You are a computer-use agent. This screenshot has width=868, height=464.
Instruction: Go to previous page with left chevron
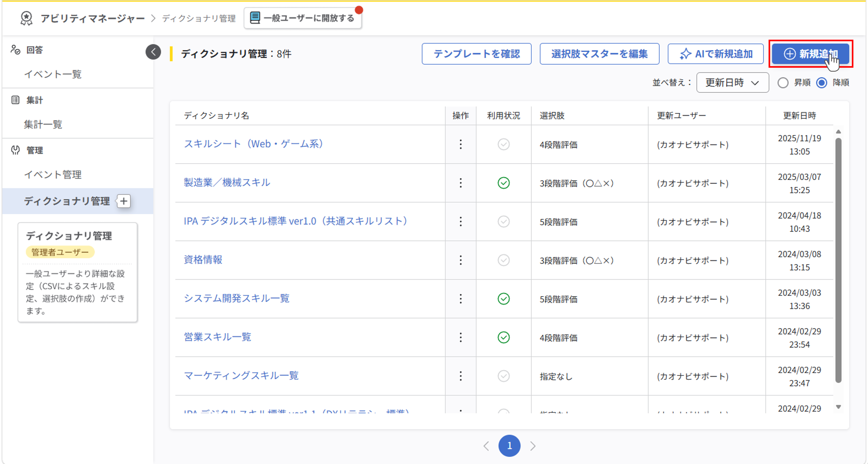tap(486, 446)
